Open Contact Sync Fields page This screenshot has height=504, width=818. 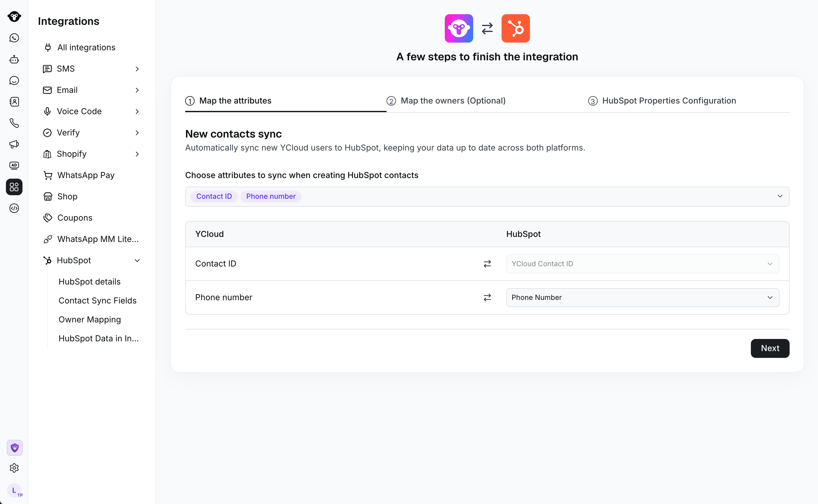click(x=97, y=301)
